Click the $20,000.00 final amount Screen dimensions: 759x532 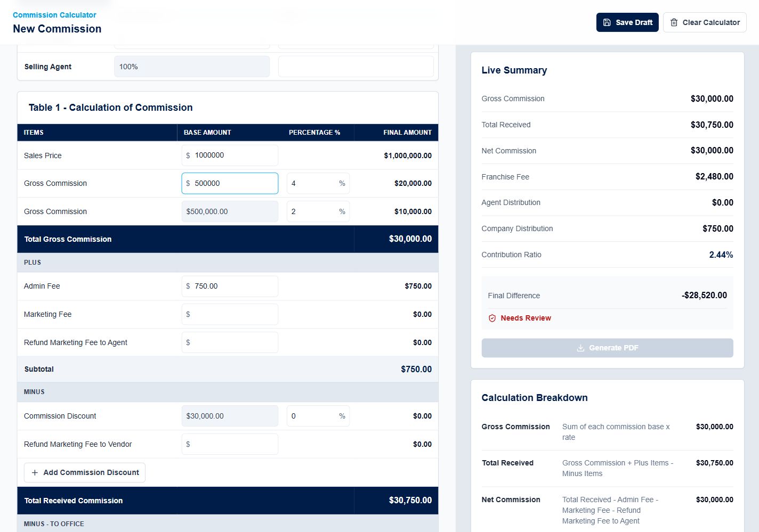[x=413, y=183]
